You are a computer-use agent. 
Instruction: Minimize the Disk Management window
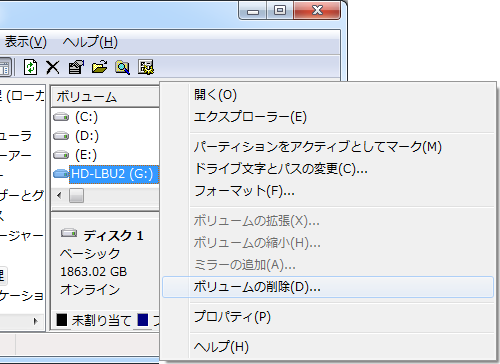tap(253, 11)
